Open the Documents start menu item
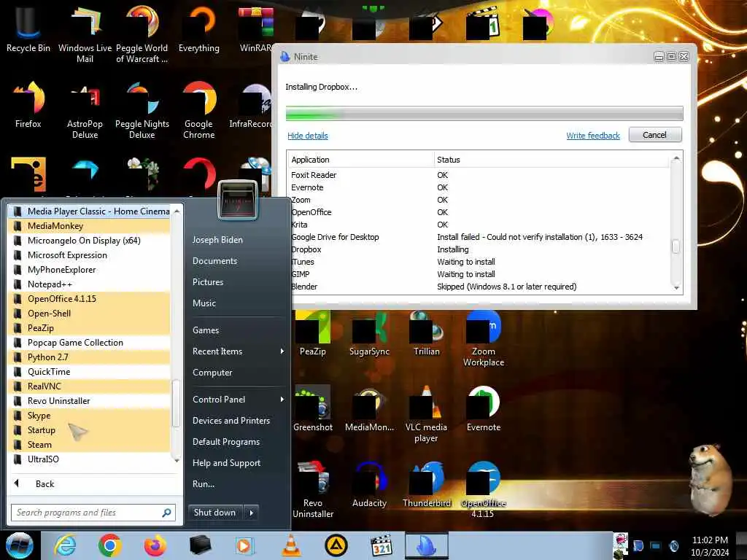747x560 pixels. pos(214,261)
